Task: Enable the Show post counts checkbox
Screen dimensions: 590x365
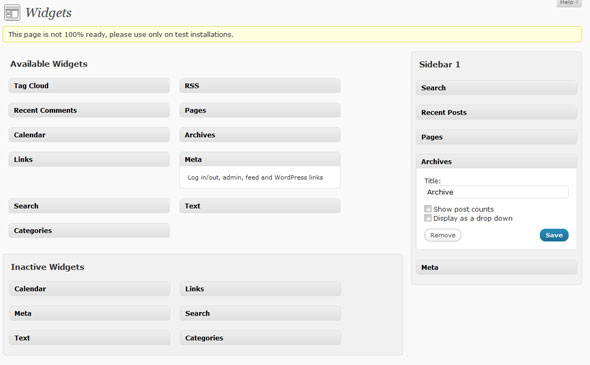Action: pos(428,209)
